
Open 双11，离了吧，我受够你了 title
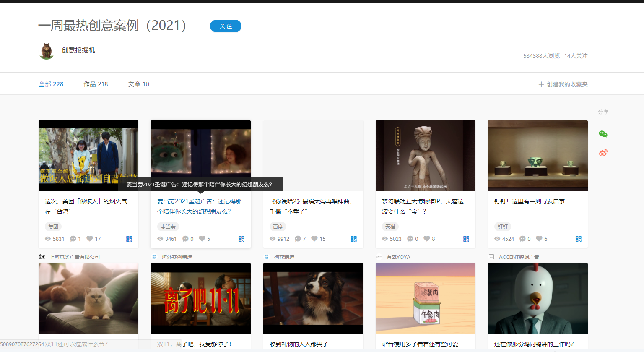click(x=194, y=344)
